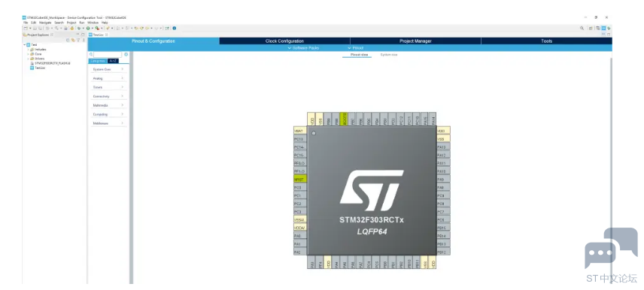The height and width of the screenshot is (290, 644).
Task: Click the peripheral search input field
Action: (x=108, y=54)
